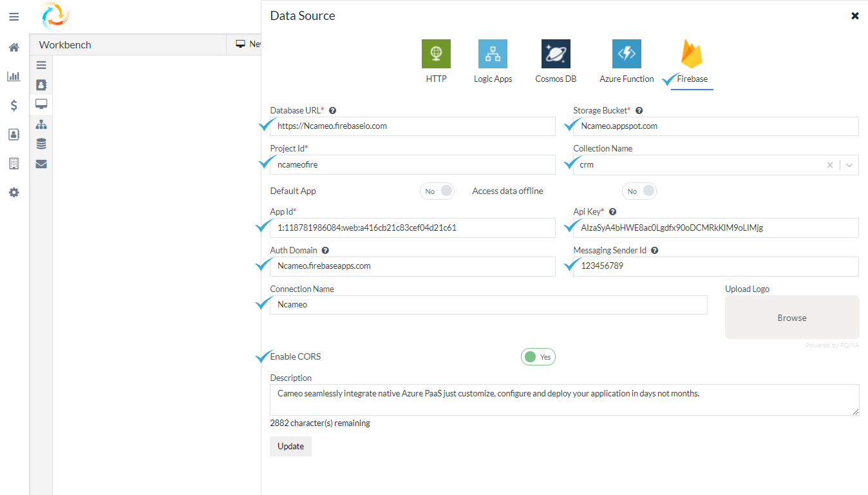Open the contact card icon in main sidebar
The width and height of the screenshot is (868, 495).
(x=14, y=135)
